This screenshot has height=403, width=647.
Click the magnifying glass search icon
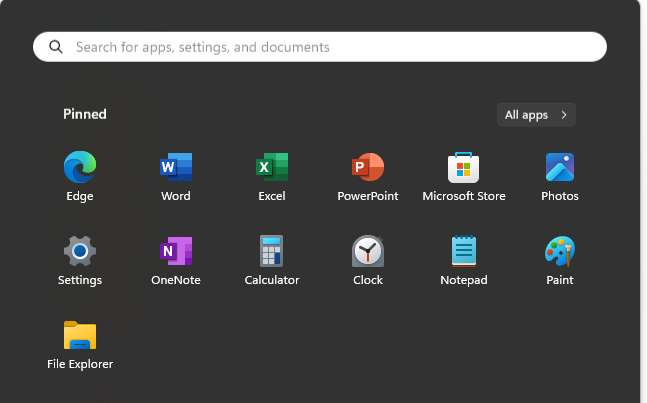56,47
